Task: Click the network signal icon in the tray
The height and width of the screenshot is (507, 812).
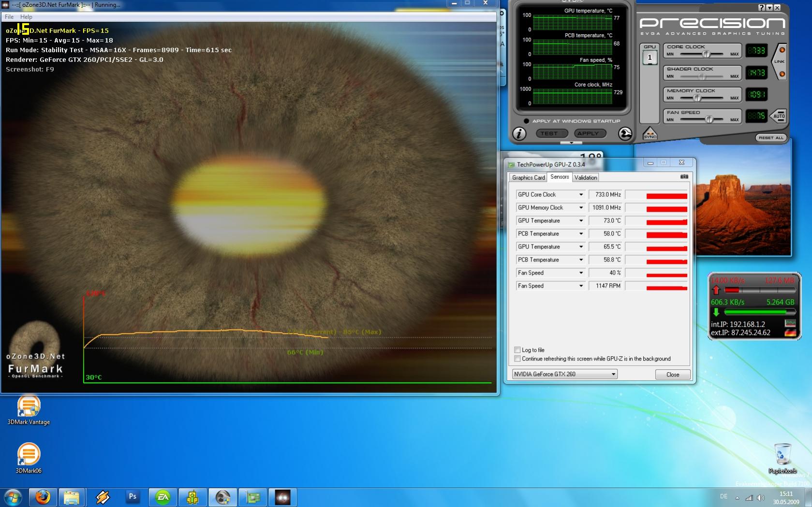Action: pyautogui.click(x=749, y=497)
